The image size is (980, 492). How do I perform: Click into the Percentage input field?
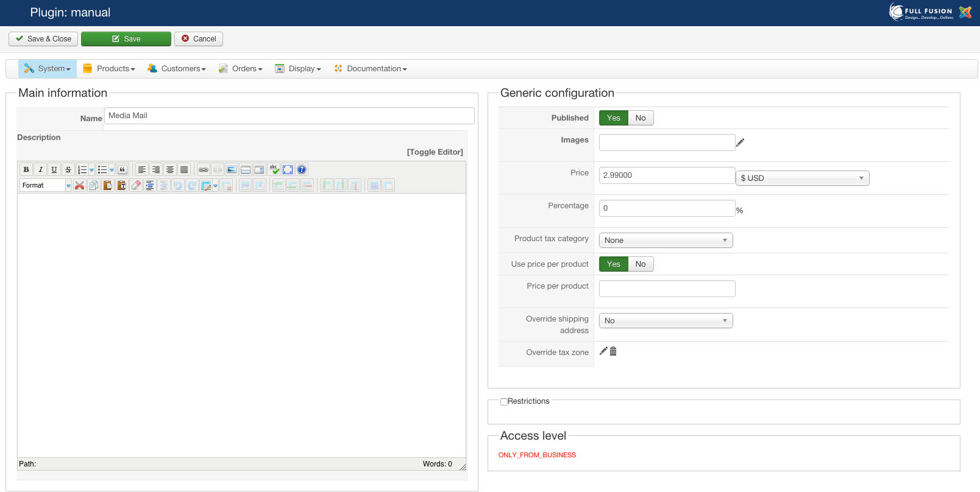[x=667, y=208]
